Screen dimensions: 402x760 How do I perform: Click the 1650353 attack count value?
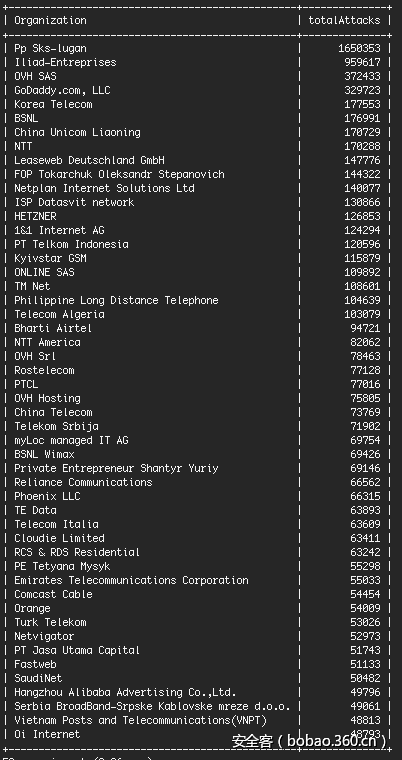pyautogui.click(x=359, y=48)
